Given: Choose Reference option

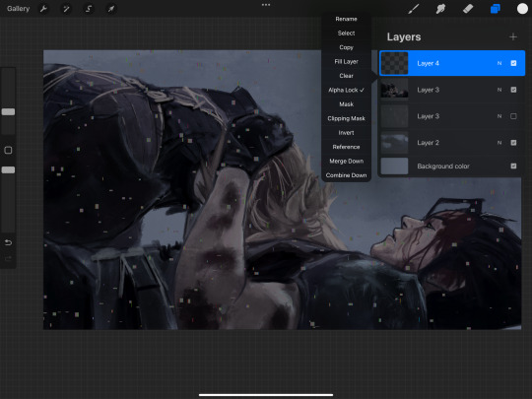Looking at the screenshot, I should click(x=346, y=147).
